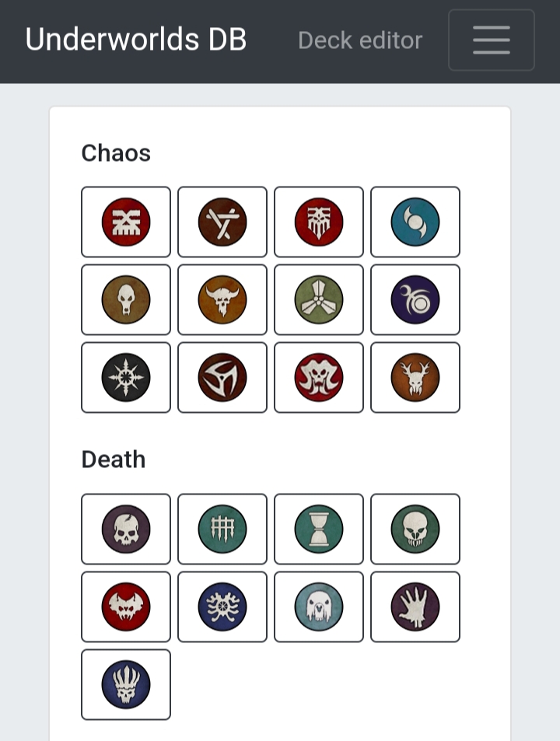Select the blue spoked wheel Death icon
The width and height of the screenshot is (560, 741).
[222, 606]
